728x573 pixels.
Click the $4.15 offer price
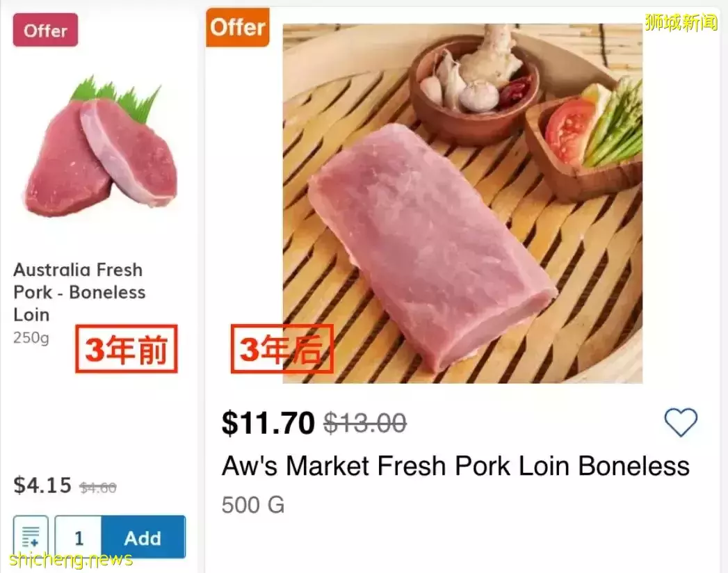coord(42,485)
